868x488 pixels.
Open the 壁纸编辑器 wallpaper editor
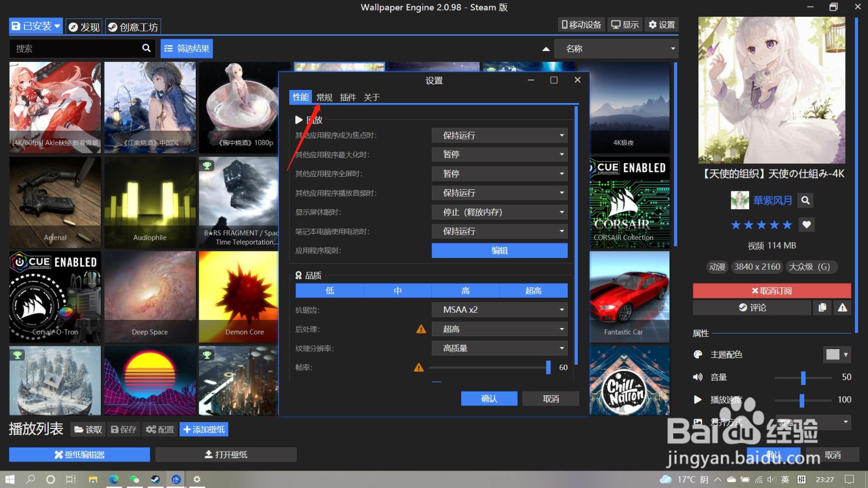80,454
